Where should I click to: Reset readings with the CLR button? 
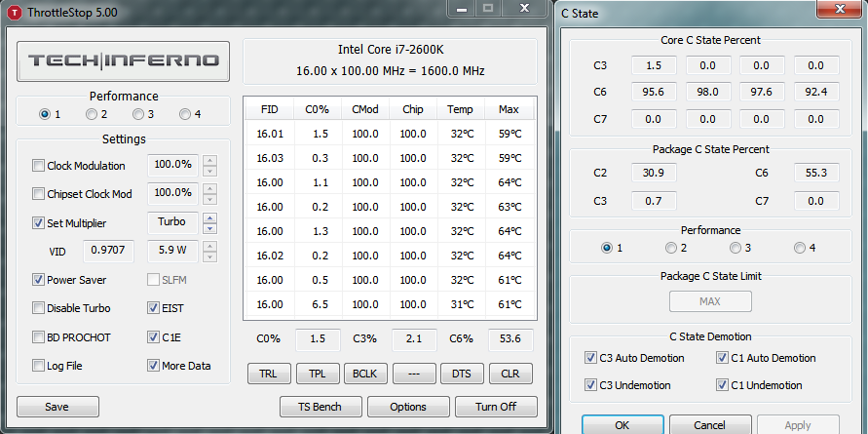tap(509, 374)
